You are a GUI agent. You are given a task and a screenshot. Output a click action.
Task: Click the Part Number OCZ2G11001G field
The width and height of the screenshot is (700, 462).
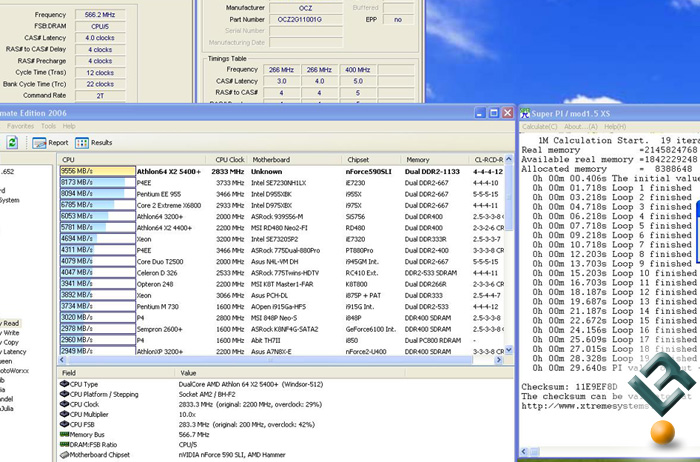point(306,20)
